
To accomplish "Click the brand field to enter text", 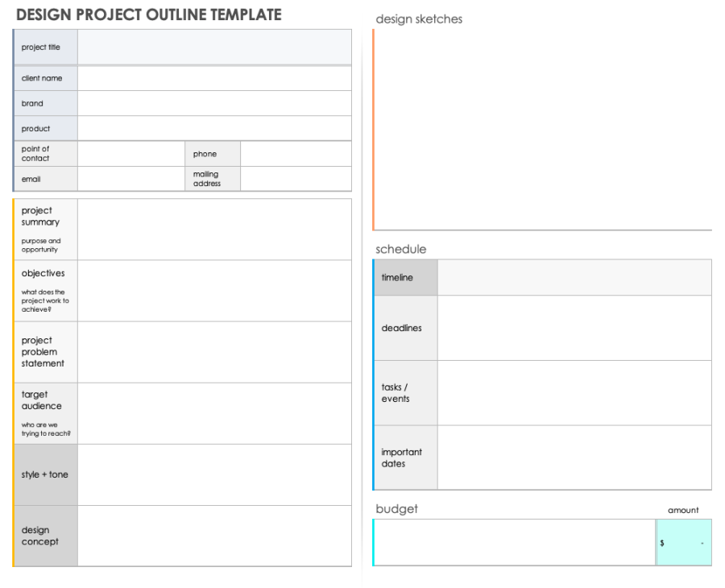I will 213,102.
